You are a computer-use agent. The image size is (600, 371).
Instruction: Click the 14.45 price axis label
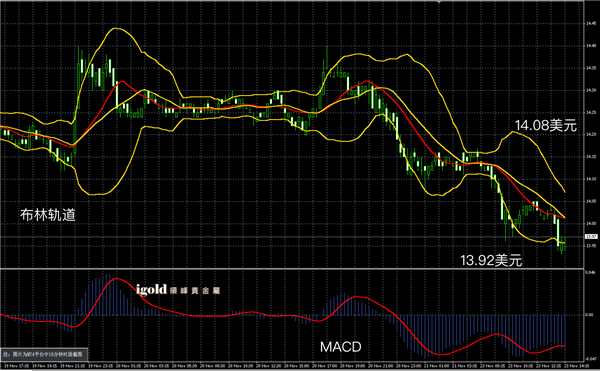click(590, 23)
